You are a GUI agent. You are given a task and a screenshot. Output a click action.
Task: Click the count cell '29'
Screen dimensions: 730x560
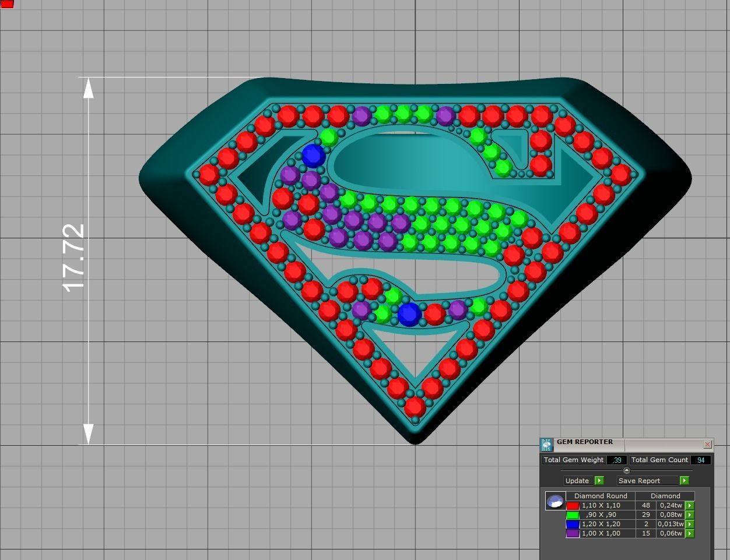click(646, 515)
